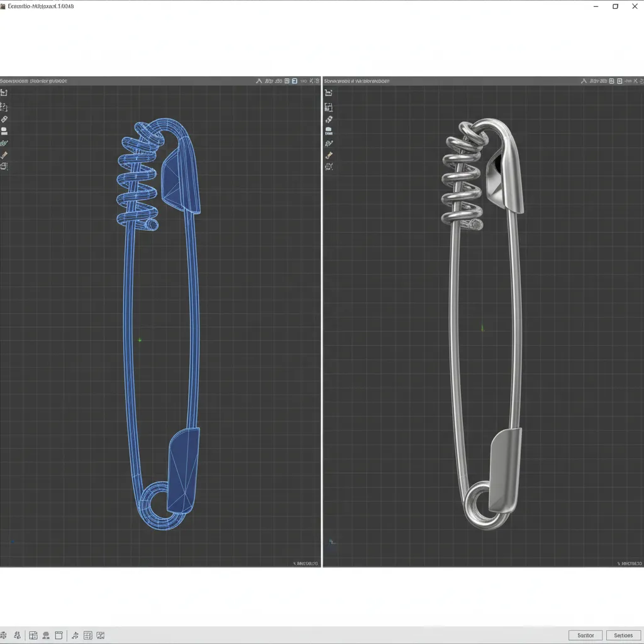Pick the orange brush tool in the rendered viewport sidebar
644x644 pixels.
click(328, 155)
